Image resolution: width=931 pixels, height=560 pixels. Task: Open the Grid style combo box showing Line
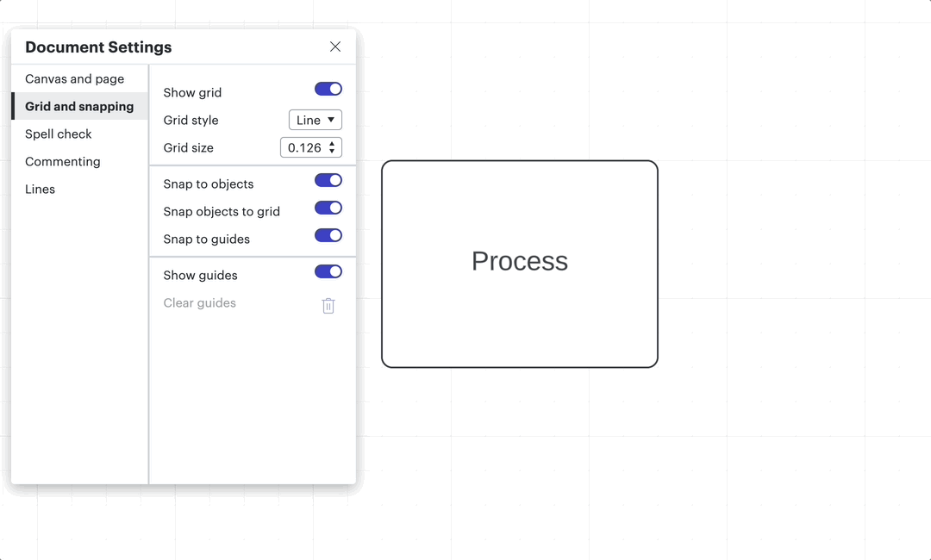[315, 120]
